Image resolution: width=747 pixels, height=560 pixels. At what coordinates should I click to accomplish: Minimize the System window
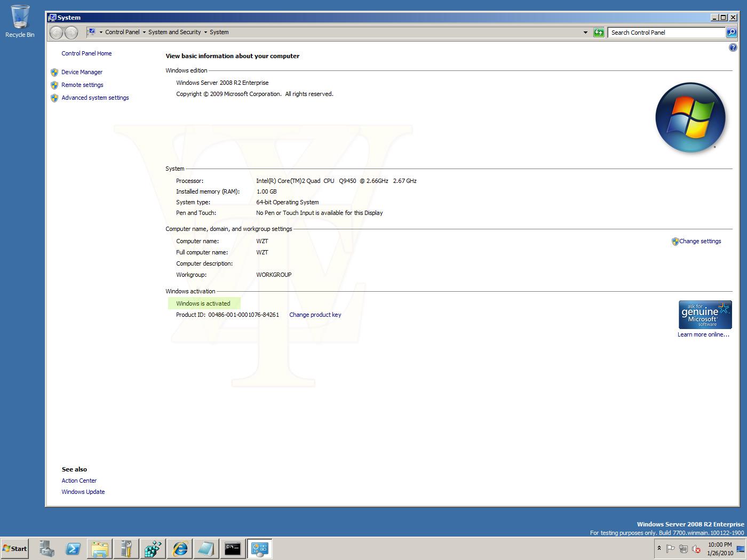tap(715, 18)
